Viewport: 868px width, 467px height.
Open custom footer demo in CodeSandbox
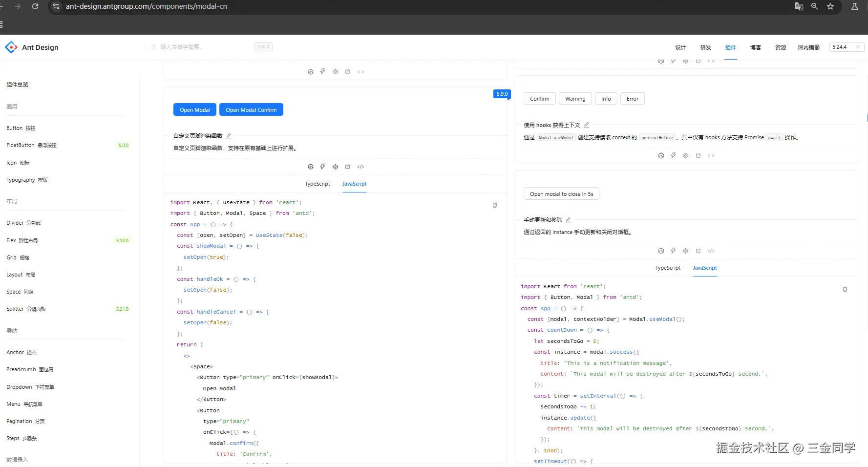pyautogui.click(x=311, y=167)
